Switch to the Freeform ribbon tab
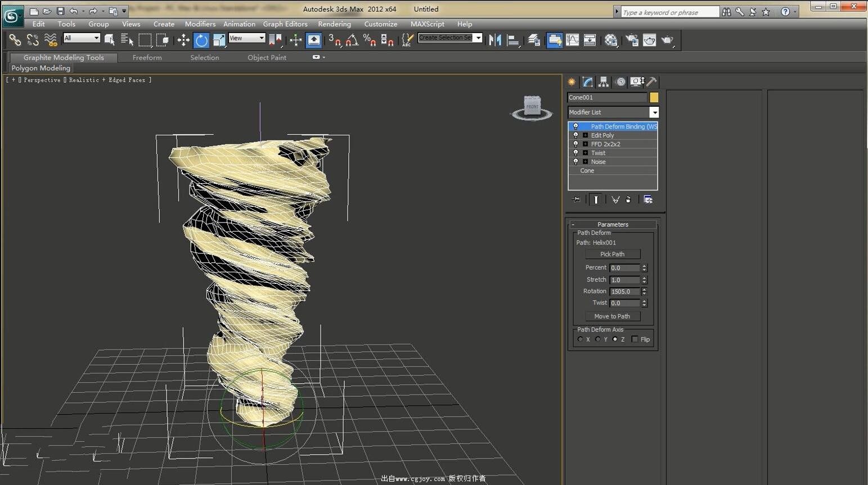 (x=147, y=57)
